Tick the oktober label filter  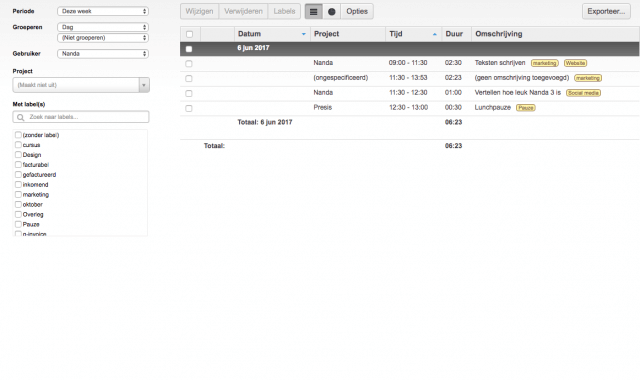click(x=18, y=204)
